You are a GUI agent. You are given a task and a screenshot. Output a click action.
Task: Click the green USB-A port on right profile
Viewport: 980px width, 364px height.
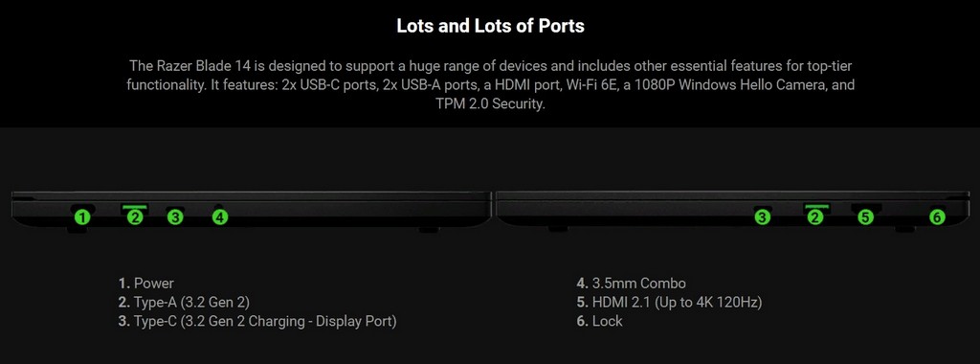[816, 206]
